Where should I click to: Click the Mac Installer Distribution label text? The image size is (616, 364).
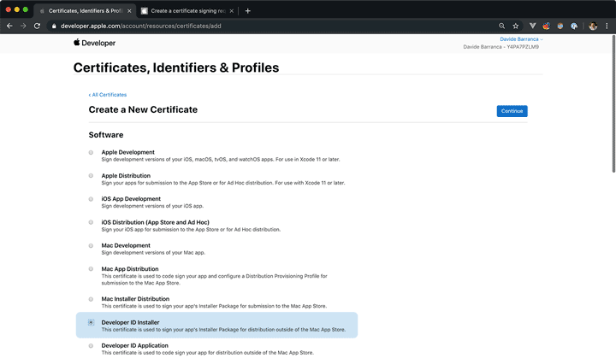(x=135, y=299)
